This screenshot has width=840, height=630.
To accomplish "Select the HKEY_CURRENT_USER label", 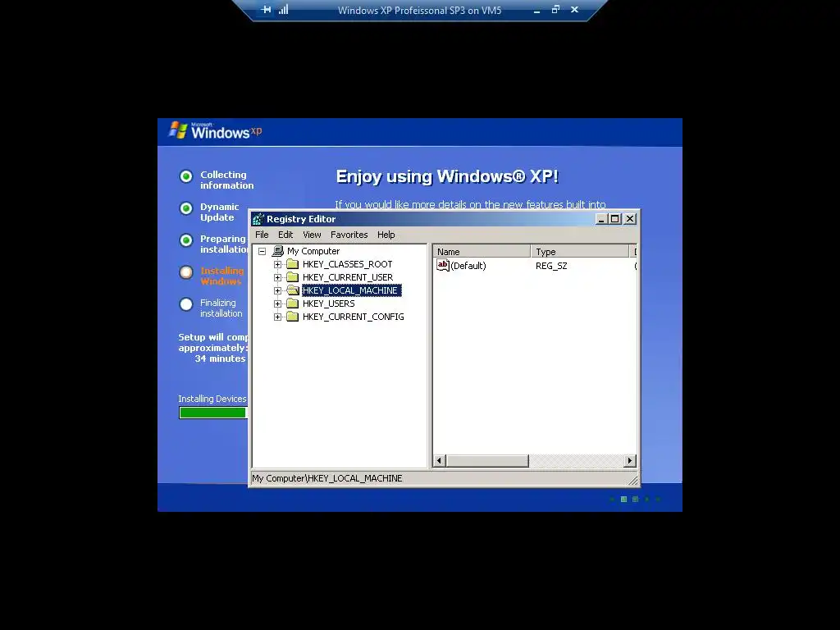I will (x=348, y=277).
